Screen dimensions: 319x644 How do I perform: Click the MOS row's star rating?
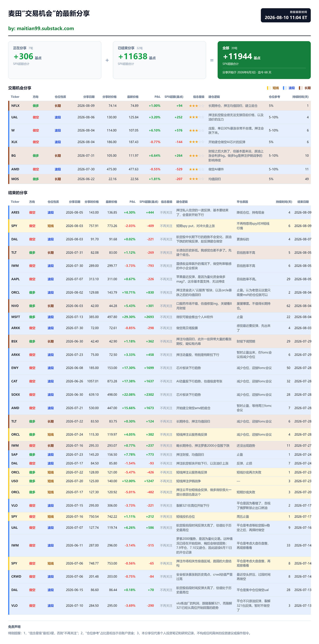click(x=197, y=179)
